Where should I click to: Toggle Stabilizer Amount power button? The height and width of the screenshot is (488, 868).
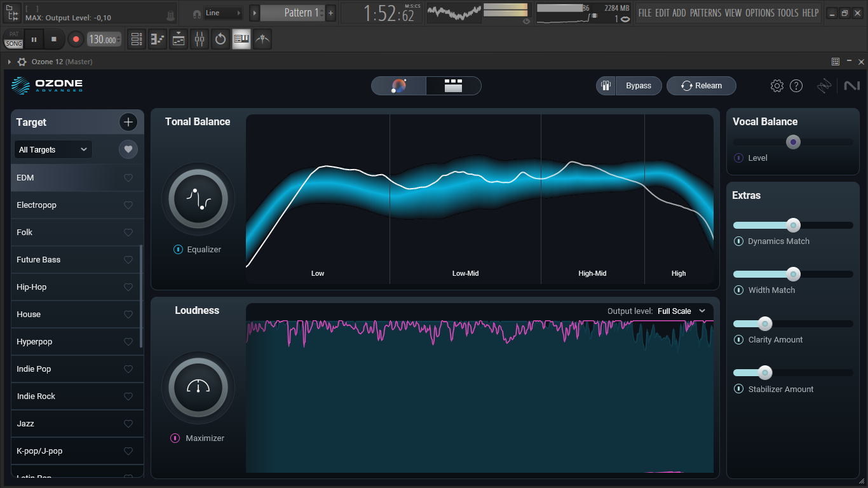(738, 390)
